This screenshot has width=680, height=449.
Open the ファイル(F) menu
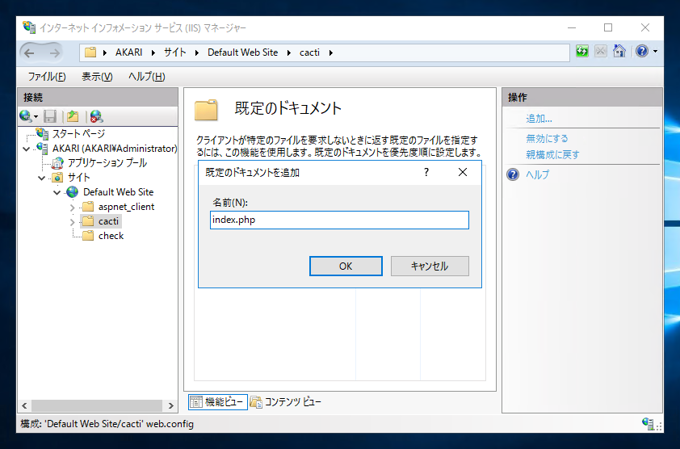pyautogui.click(x=47, y=77)
